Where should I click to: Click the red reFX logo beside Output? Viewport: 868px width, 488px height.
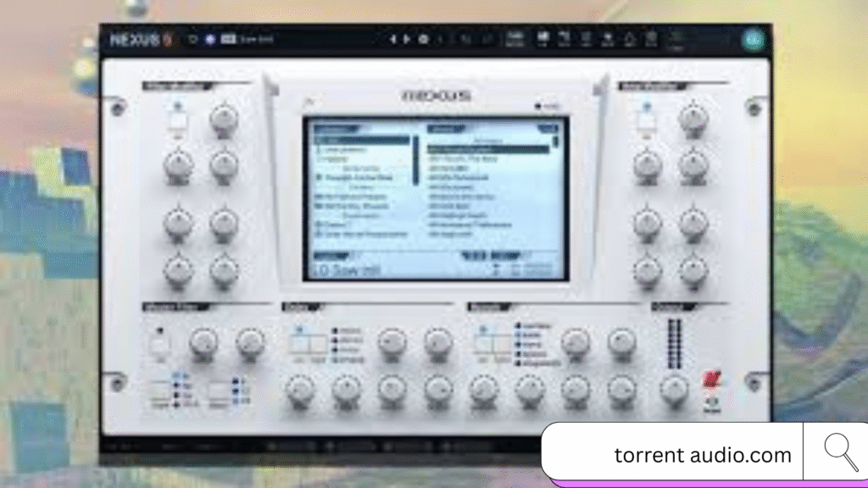[710, 378]
